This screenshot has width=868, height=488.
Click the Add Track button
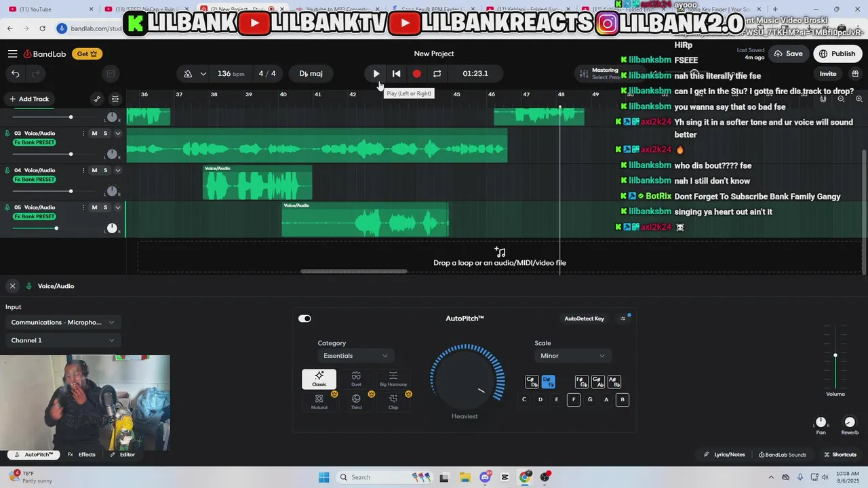coord(29,99)
